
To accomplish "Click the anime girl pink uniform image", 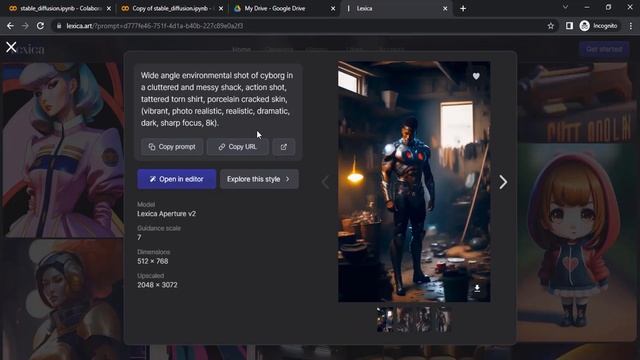I will pos(63,150).
